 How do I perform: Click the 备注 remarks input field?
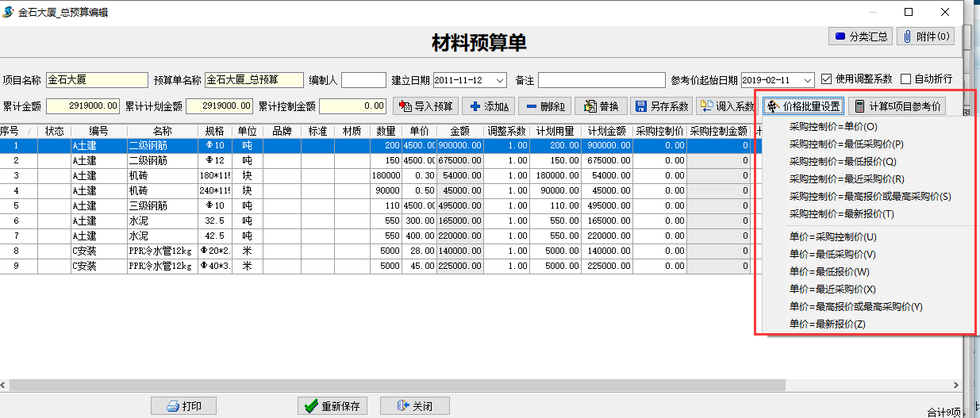point(601,80)
